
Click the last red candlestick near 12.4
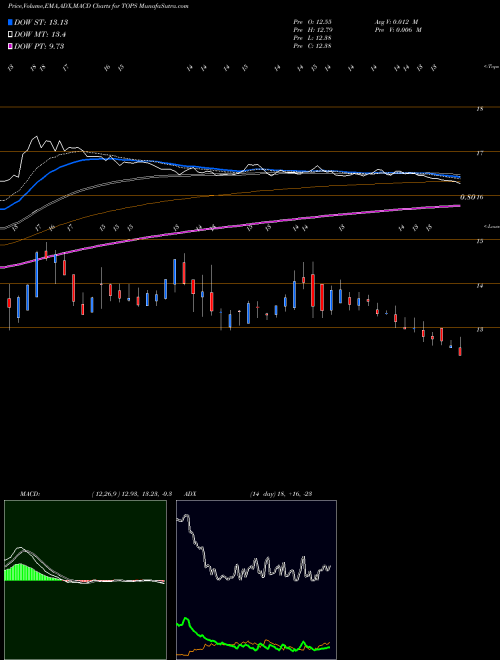460,351
